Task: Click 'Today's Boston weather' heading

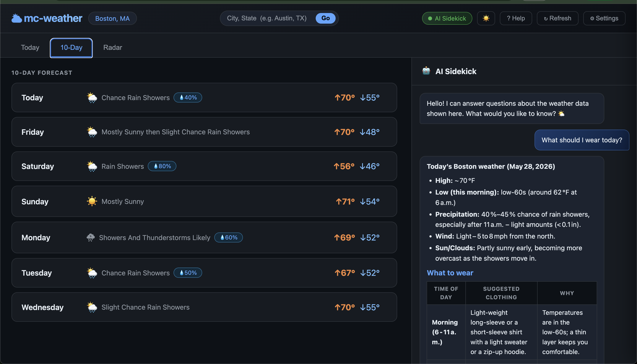Action: point(491,166)
